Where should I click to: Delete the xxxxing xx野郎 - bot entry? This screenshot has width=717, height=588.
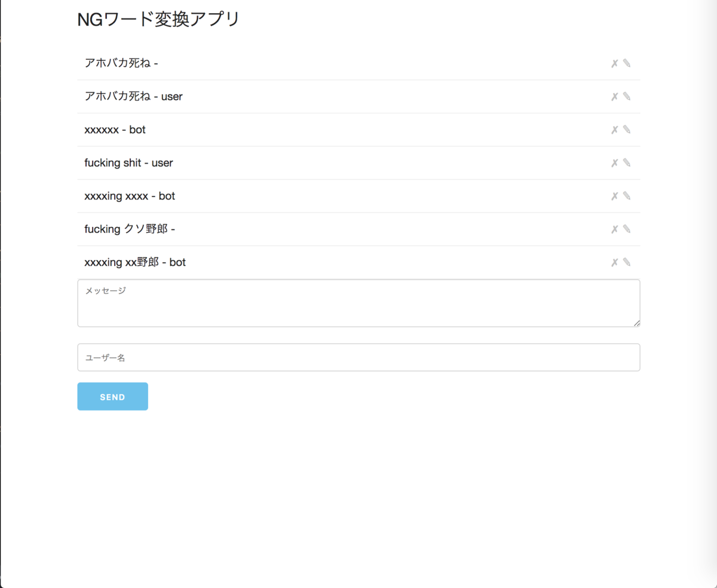click(x=613, y=262)
